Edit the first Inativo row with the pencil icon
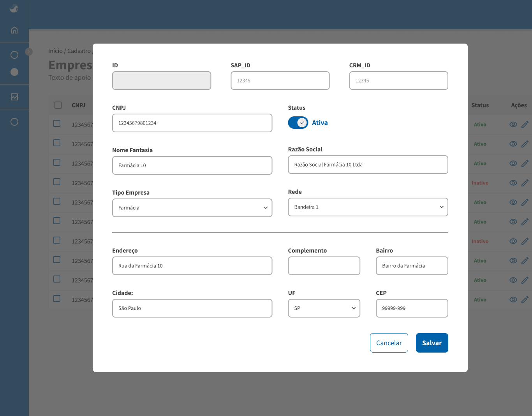The height and width of the screenshot is (416, 532). 525,183
